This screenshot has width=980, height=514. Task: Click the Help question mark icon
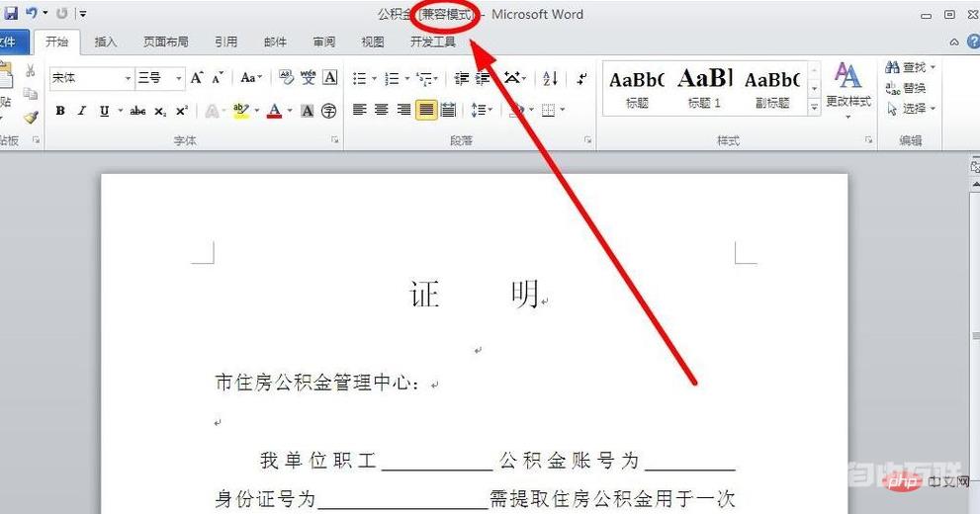[955, 43]
